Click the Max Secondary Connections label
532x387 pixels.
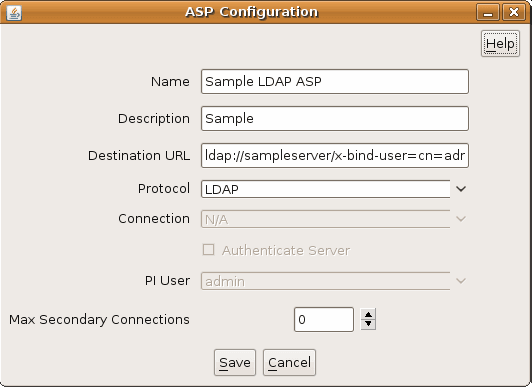(99, 320)
